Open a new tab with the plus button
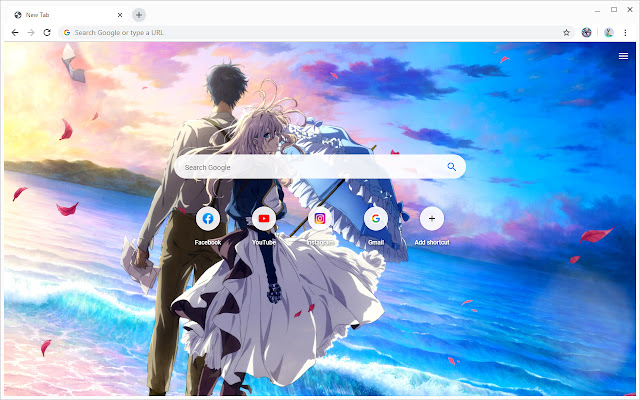 [x=139, y=15]
